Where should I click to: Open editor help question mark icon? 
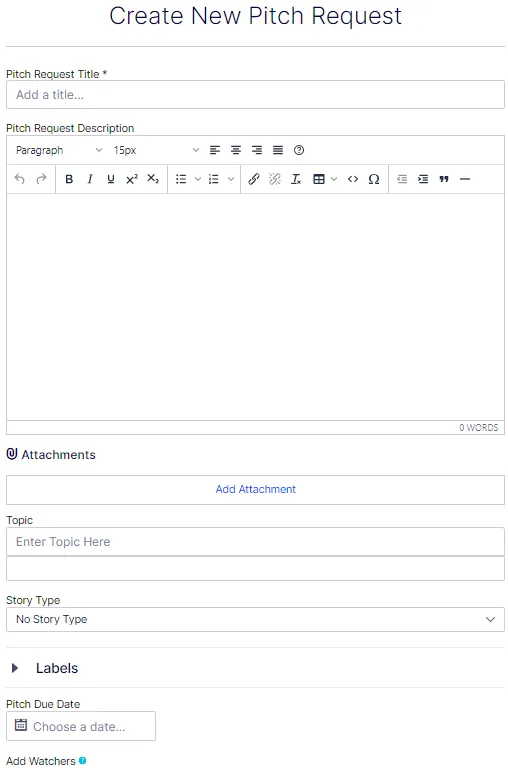[299, 150]
